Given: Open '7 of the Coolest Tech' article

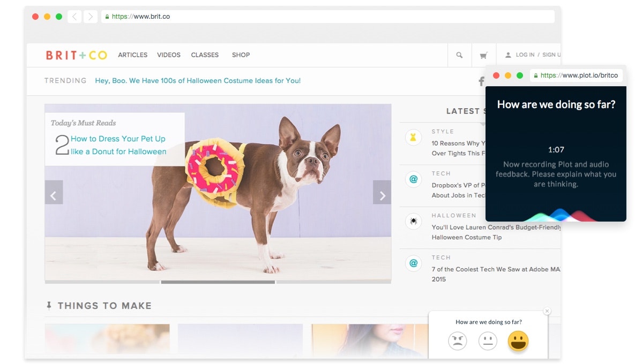Looking at the screenshot, I should click(496, 274).
